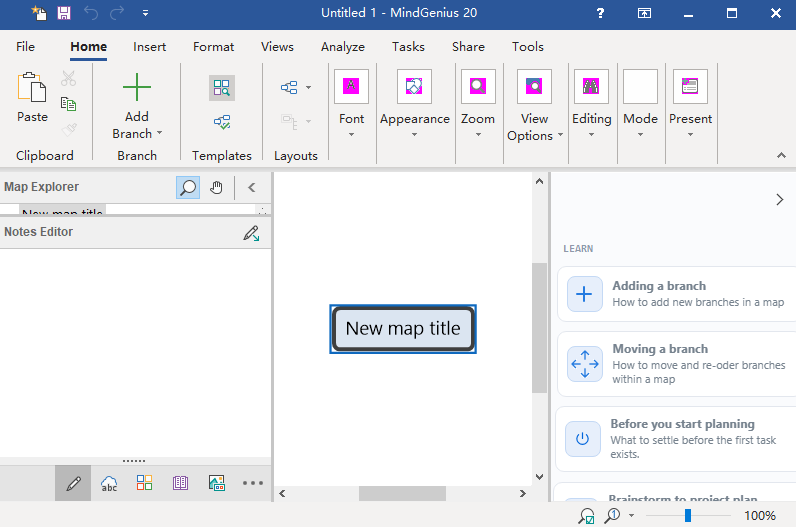The height and width of the screenshot is (527, 796).
Task: Click the Undo arrow in title bar
Action: (91, 13)
